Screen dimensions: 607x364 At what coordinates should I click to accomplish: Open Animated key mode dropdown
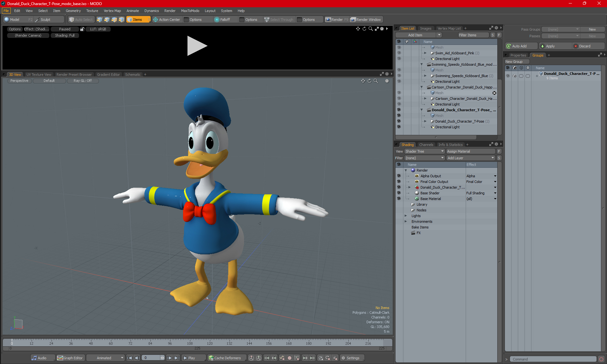(105, 358)
